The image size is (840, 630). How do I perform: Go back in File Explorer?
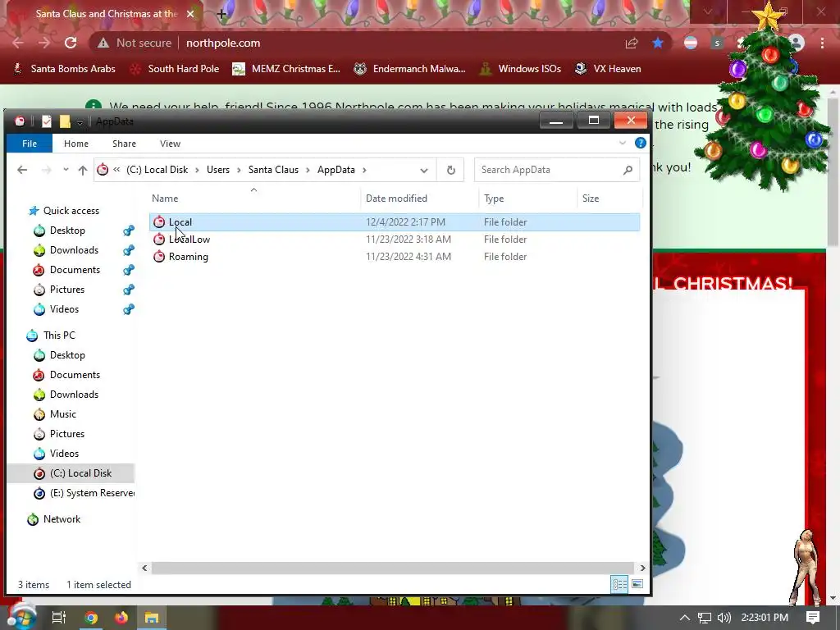pyautogui.click(x=22, y=170)
